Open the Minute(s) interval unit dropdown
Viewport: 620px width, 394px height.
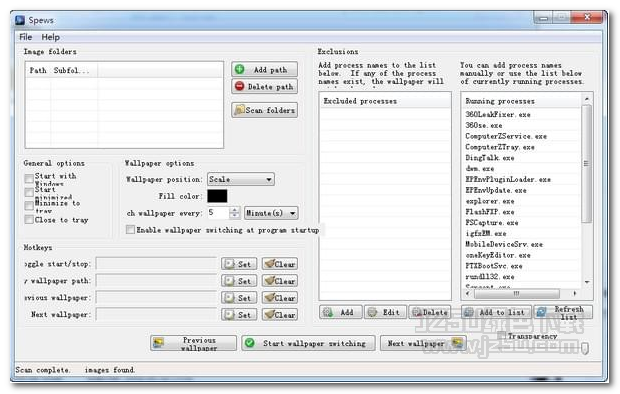(271, 213)
